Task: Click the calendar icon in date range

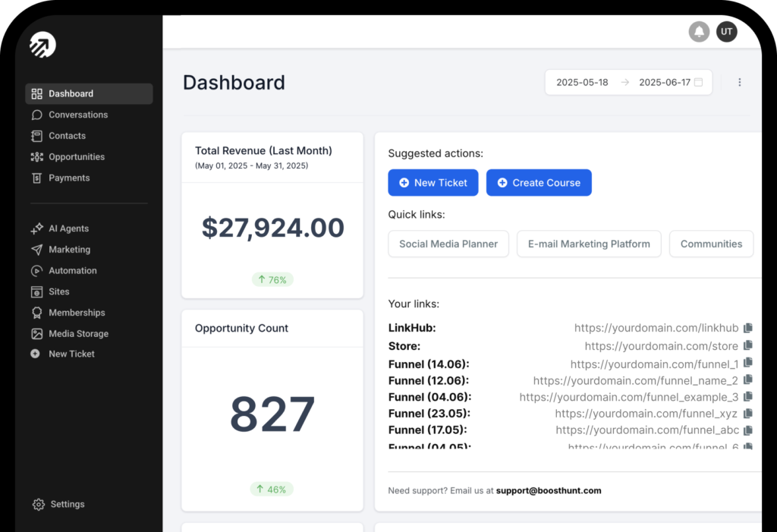Action: tap(698, 82)
